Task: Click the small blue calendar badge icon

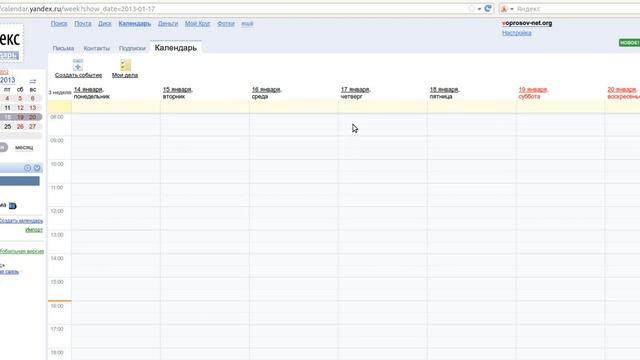Action: point(13,206)
